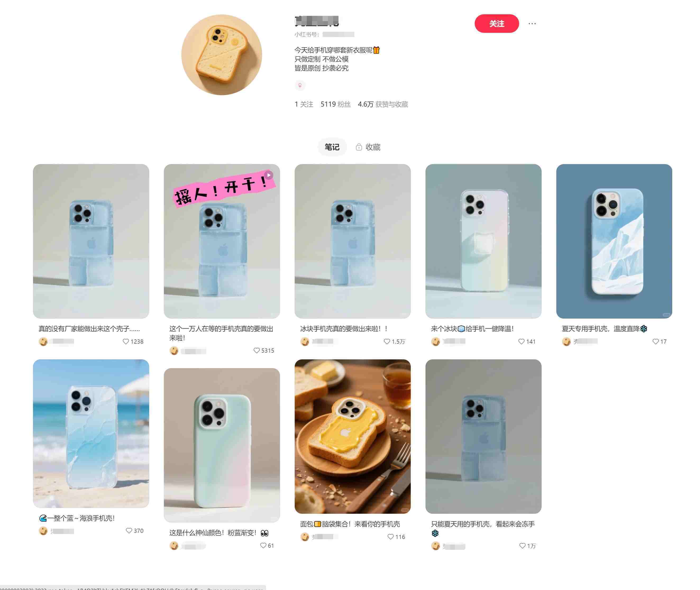The height and width of the screenshot is (590, 700).
Task: Open the three-dot more options menu
Action: 532,24
